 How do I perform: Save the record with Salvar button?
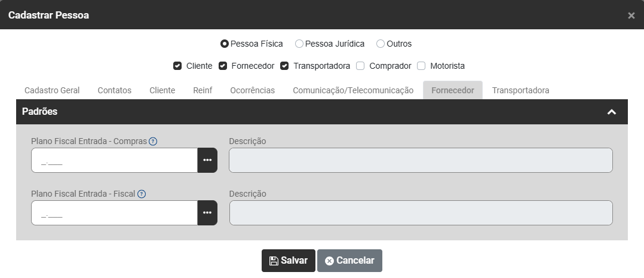click(x=289, y=261)
